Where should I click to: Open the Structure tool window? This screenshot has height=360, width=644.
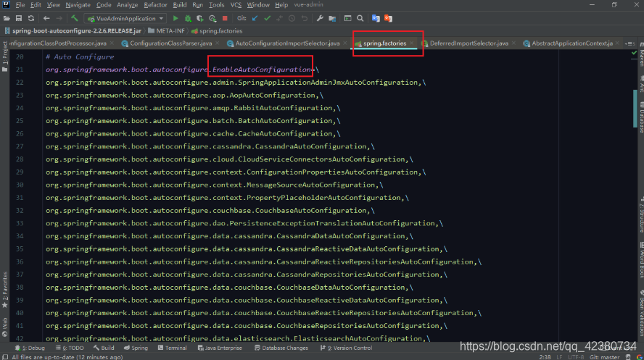(640, 215)
